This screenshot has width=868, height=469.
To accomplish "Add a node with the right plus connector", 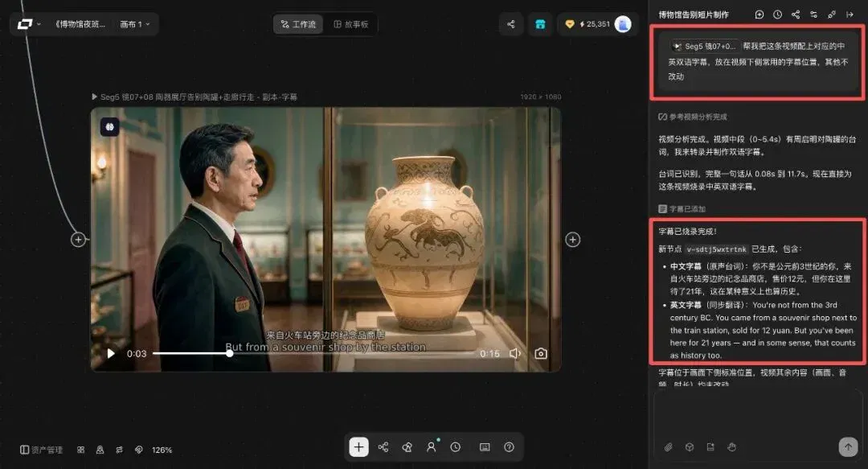I will point(573,240).
